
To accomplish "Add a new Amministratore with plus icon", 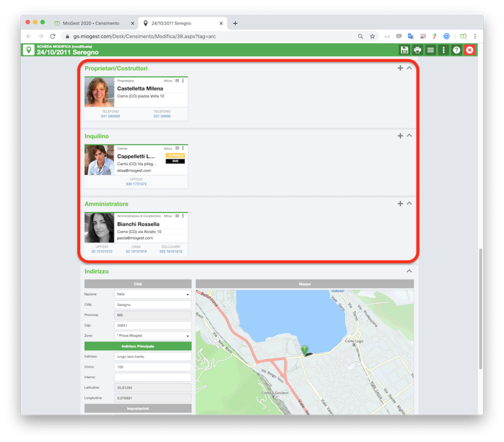I will (400, 204).
